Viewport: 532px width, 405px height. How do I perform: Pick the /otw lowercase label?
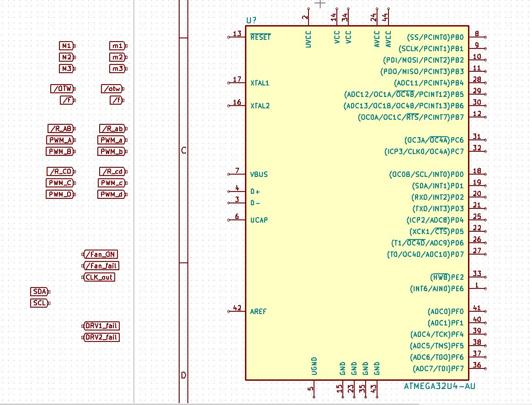tap(112, 89)
